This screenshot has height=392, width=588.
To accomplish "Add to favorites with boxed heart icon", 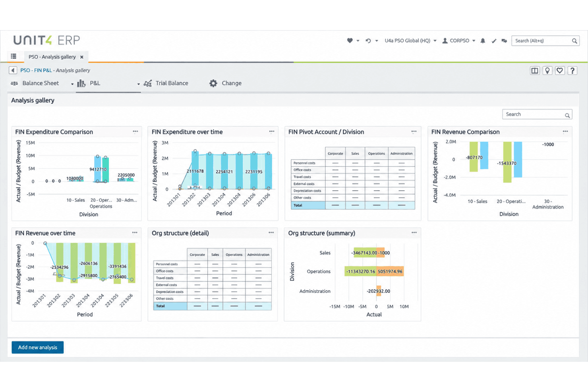I will (x=560, y=71).
